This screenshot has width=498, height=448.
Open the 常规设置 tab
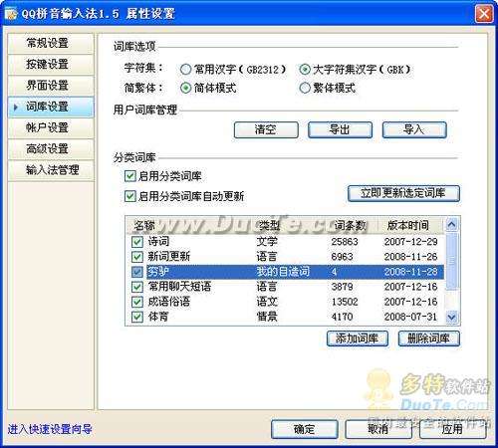[x=51, y=43]
